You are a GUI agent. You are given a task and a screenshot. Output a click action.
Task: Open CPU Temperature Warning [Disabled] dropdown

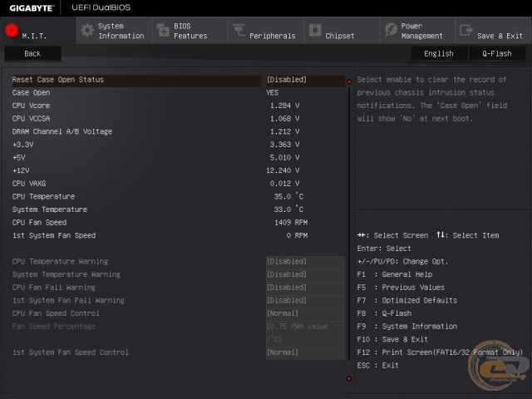tap(305, 262)
